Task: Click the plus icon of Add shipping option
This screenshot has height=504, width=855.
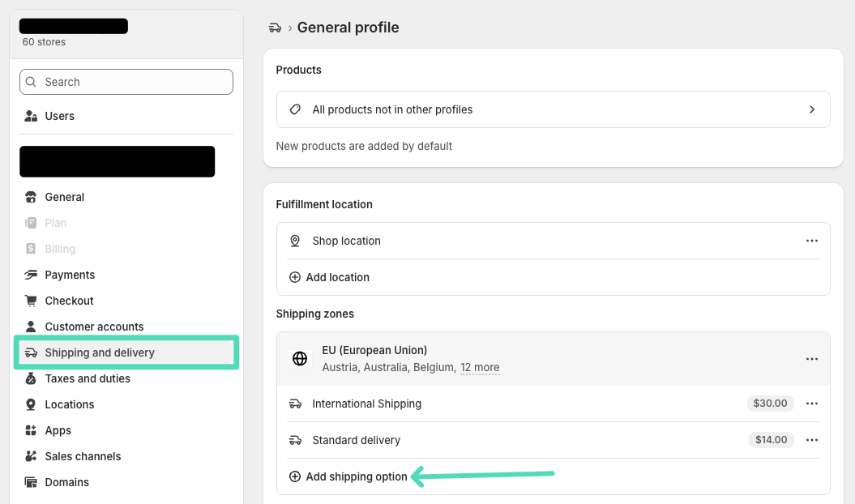Action: 295,476
